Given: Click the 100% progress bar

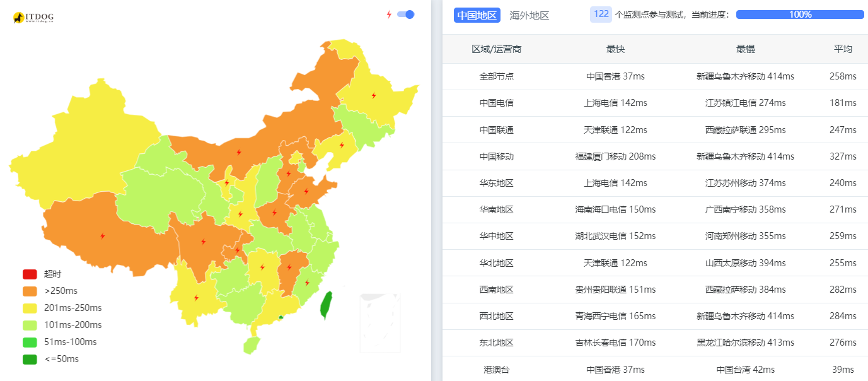Looking at the screenshot, I should 799,15.
